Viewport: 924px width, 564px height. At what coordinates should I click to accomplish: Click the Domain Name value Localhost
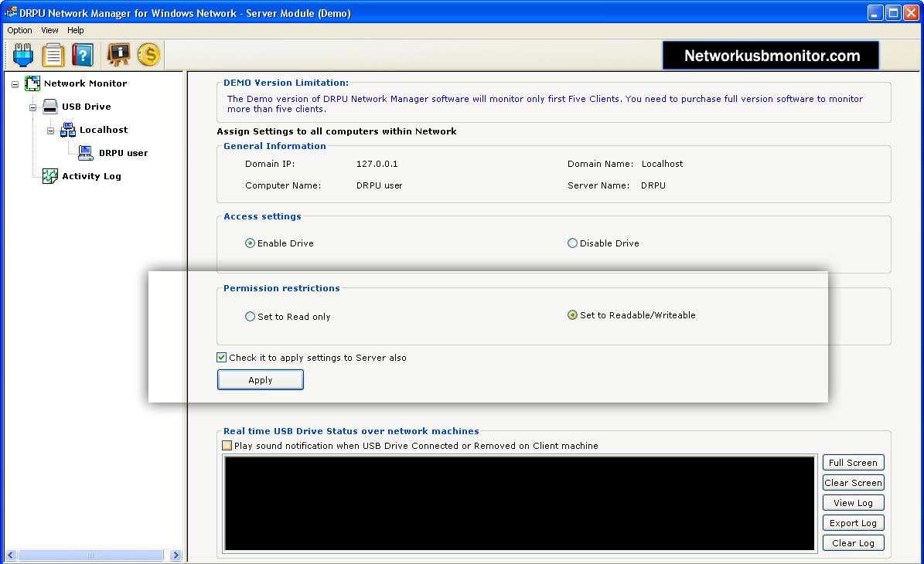(663, 164)
